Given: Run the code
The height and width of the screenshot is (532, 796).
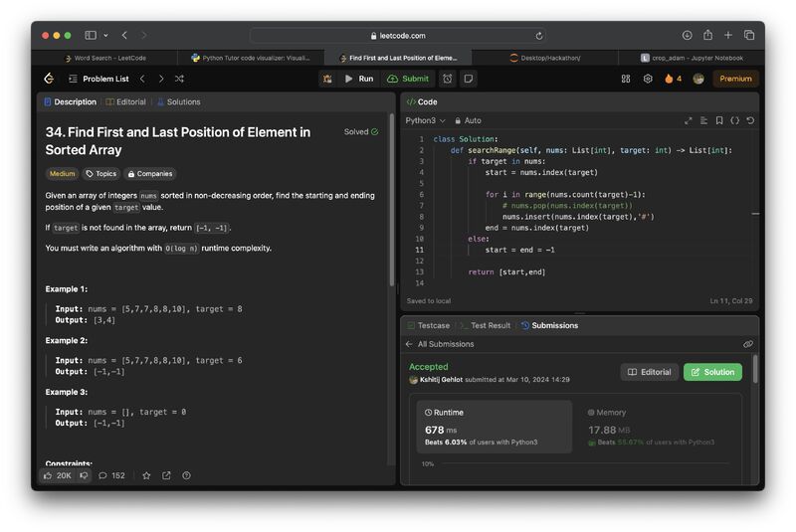Looking at the screenshot, I should coord(359,79).
